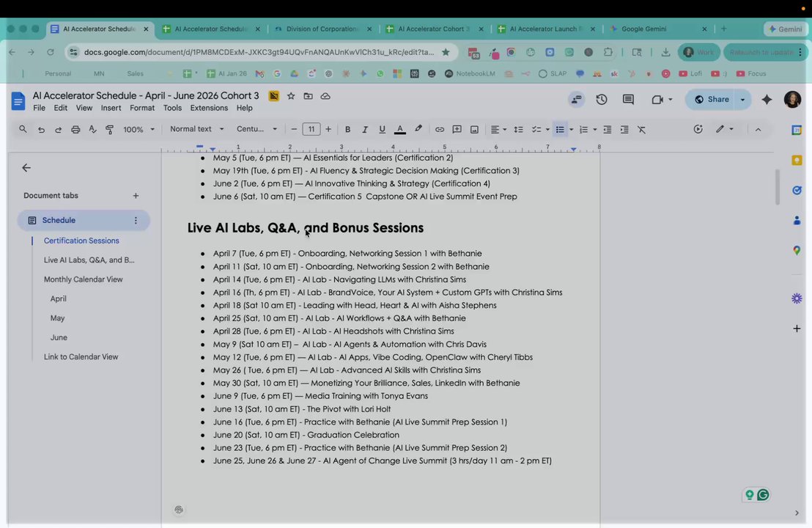Open Normal text style dropdown

pos(197,129)
